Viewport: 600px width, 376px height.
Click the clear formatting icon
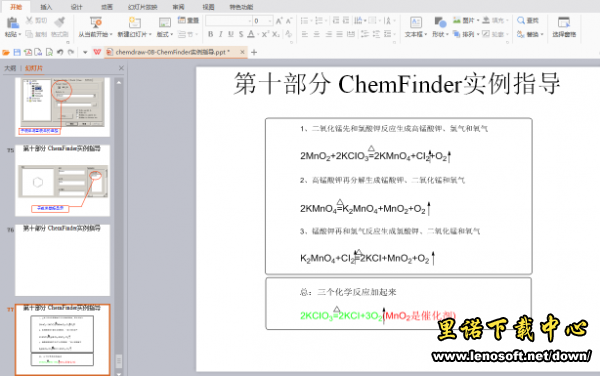(289, 34)
